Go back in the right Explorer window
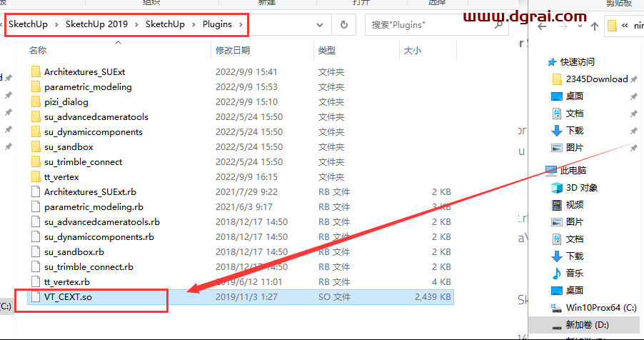 (x=542, y=26)
